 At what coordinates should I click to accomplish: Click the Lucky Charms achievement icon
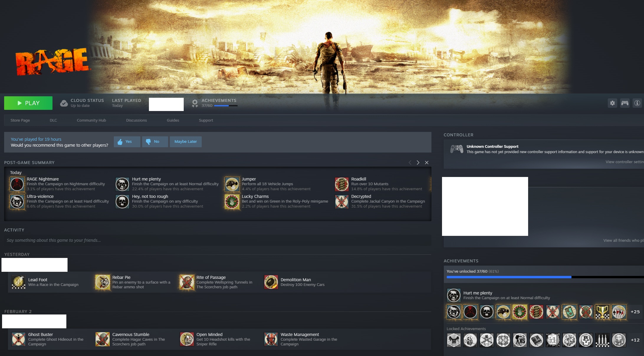(x=232, y=202)
